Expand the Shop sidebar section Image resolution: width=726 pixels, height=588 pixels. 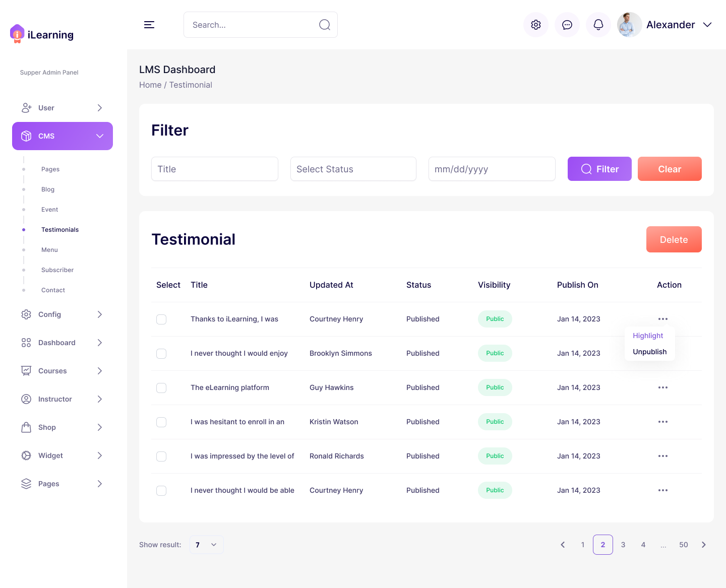100,427
